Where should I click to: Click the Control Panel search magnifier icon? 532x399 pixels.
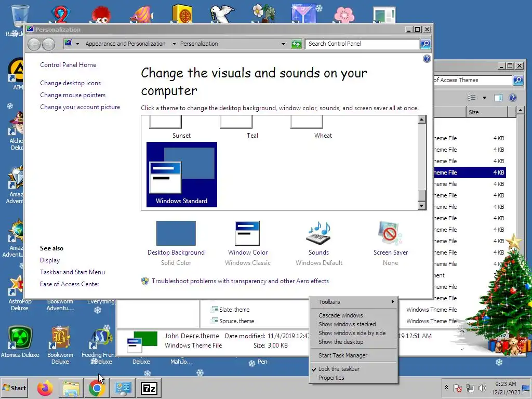point(425,44)
